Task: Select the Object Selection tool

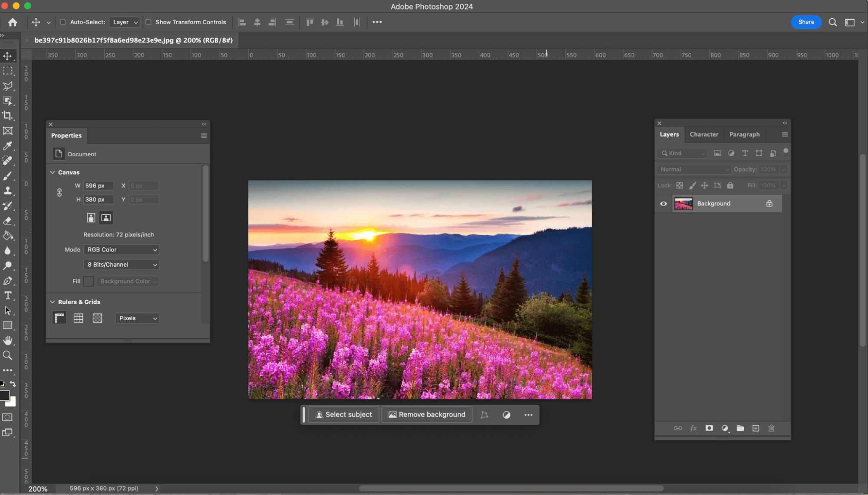Action: click(x=7, y=101)
